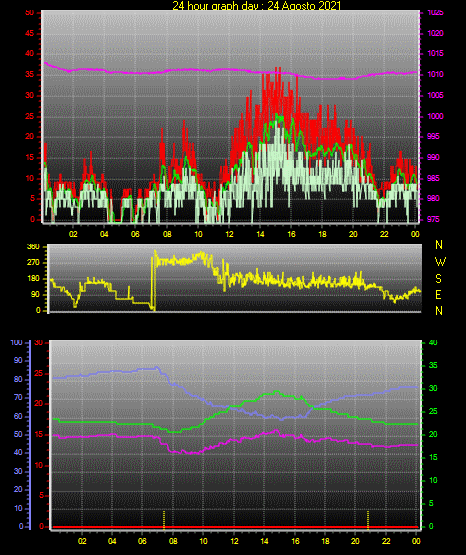Click the yellow sunrise marker near 08
Image resolution: width=466 pixels, height=555 pixels.
point(164,520)
